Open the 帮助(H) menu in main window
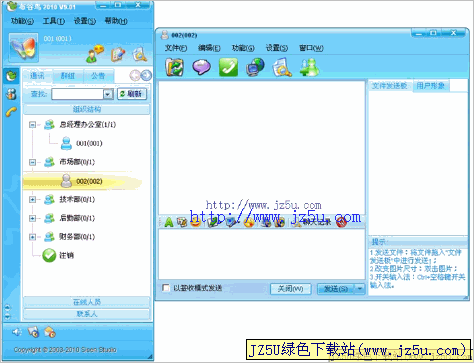The width and height of the screenshot is (474, 363). (x=116, y=21)
